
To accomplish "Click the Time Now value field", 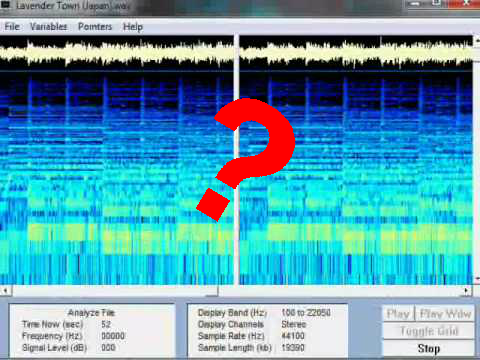I will (106, 324).
